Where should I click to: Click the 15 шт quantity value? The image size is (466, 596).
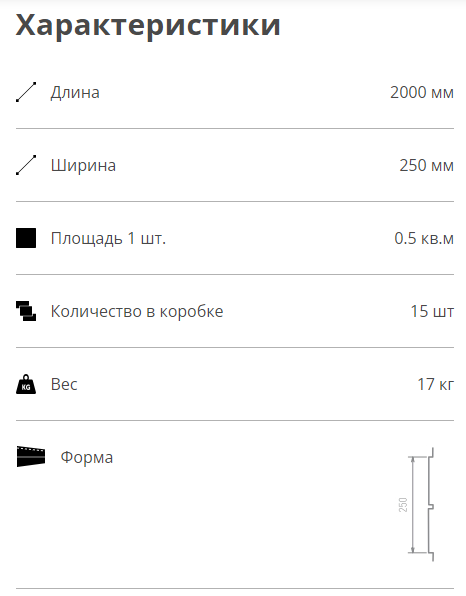[x=432, y=311]
